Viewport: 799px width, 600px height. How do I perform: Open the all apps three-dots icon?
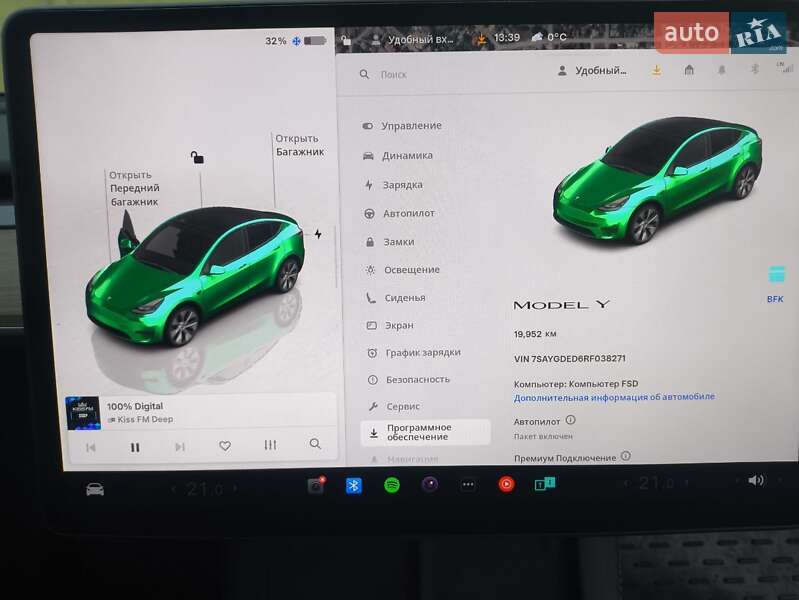(468, 485)
